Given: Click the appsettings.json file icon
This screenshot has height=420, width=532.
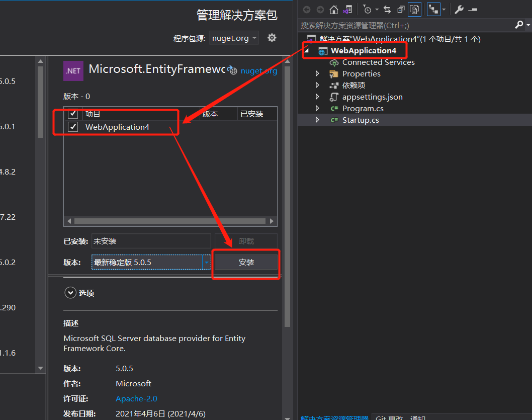Looking at the screenshot, I should [334, 97].
